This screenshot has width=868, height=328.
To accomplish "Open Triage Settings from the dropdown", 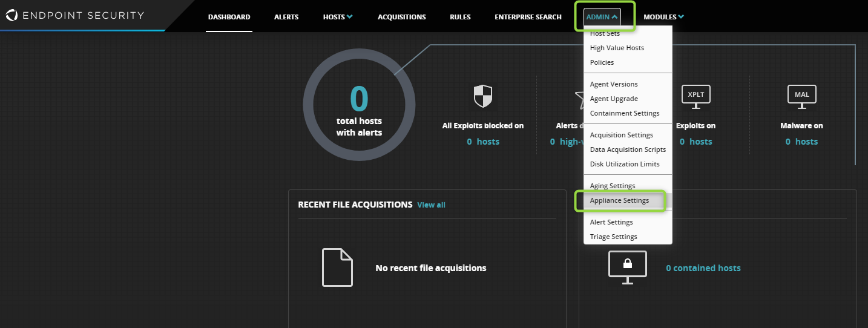I will [x=613, y=237].
